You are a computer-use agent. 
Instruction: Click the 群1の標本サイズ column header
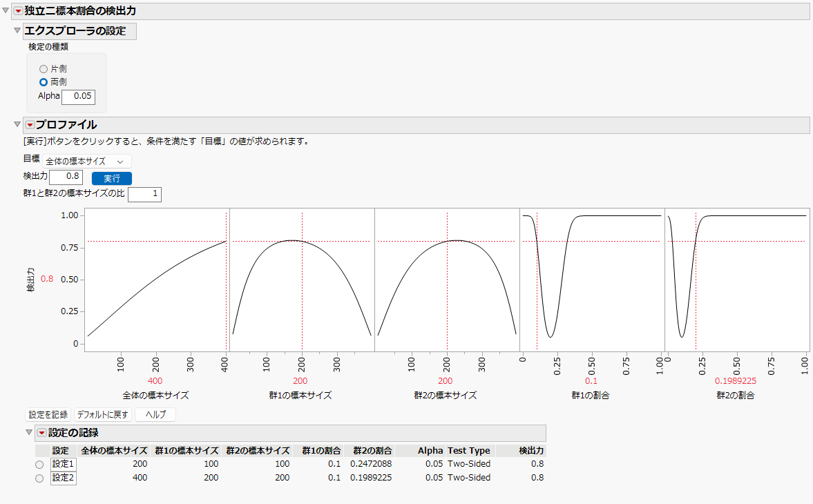pos(186,451)
